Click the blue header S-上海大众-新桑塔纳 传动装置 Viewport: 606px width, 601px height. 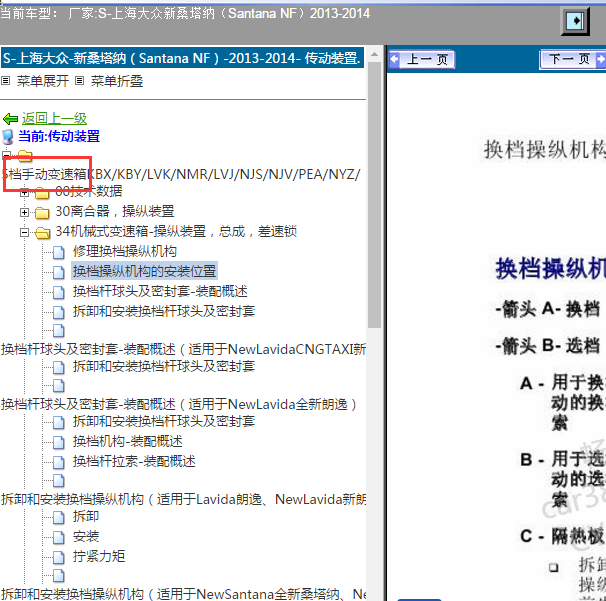tap(182, 58)
